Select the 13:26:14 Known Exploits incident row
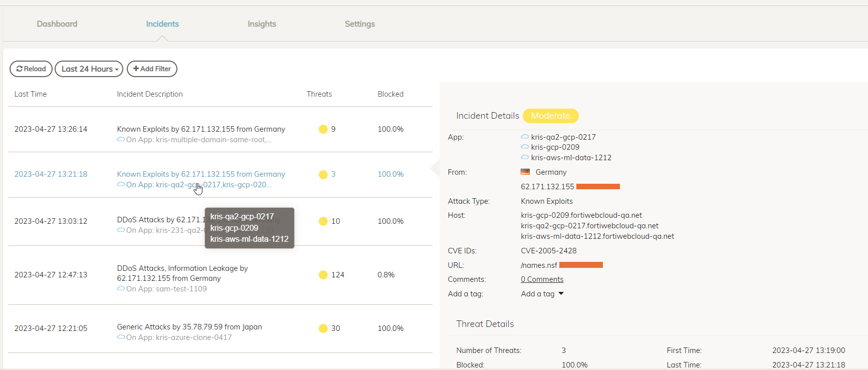 tap(201, 129)
